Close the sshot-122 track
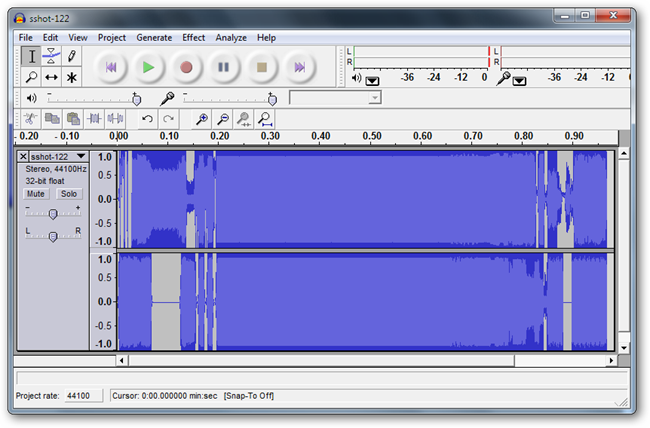This screenshot has height=428, width=650. tap(23, 157)
